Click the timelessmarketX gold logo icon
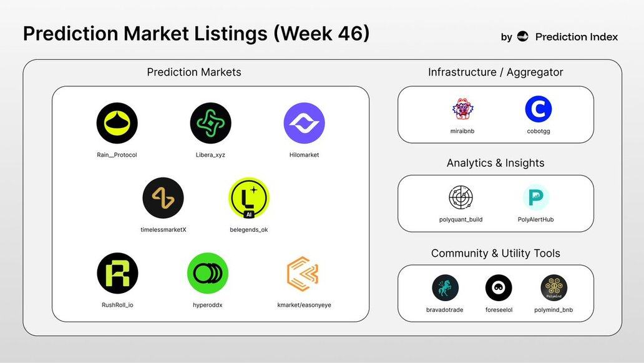Screen dimensions: 644x363 [163, 198]
